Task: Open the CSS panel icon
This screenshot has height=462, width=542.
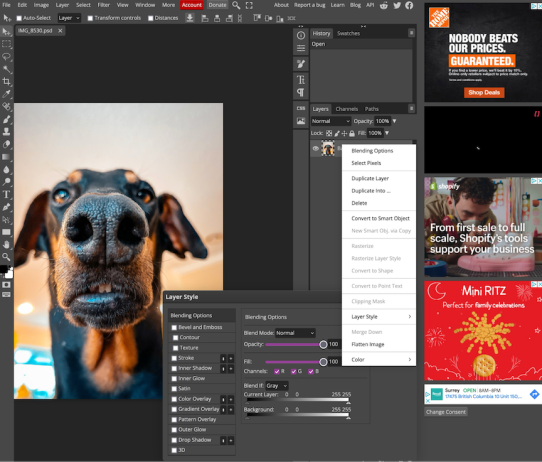Action: pyautogui.click(x=301, y=108)
